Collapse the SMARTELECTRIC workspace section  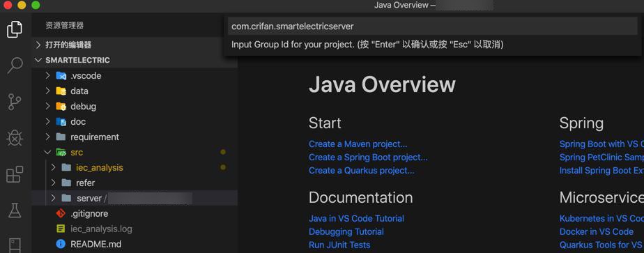[38, 60]
